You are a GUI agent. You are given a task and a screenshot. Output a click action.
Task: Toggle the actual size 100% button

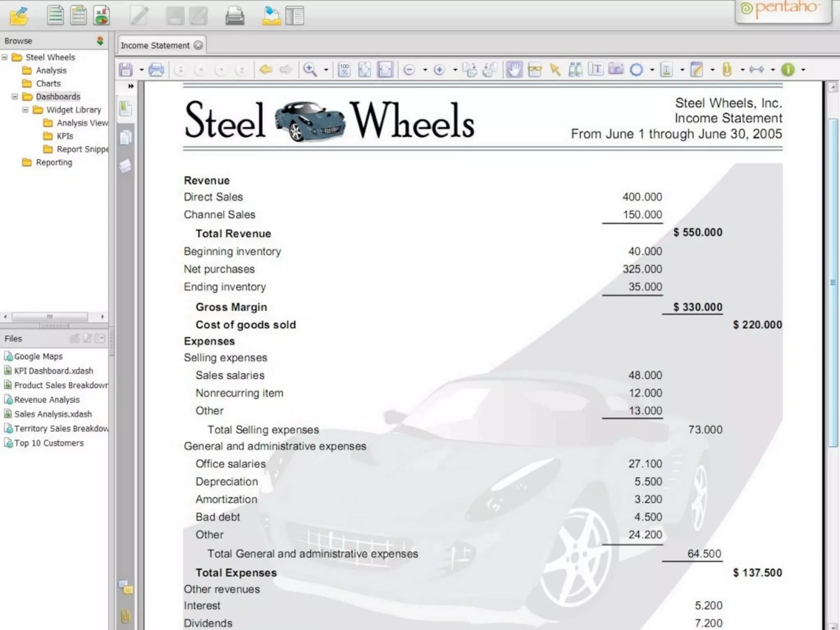click(344, 70)
